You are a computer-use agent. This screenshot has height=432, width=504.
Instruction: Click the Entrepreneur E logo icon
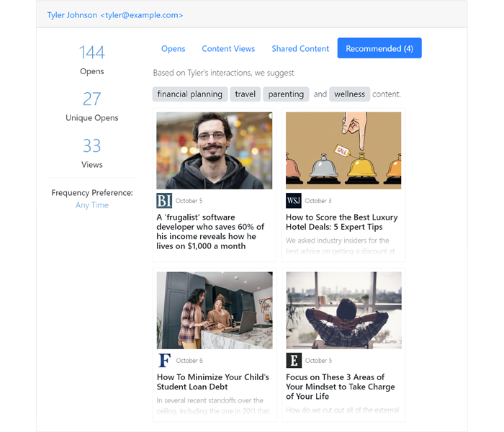pos(294,361)
